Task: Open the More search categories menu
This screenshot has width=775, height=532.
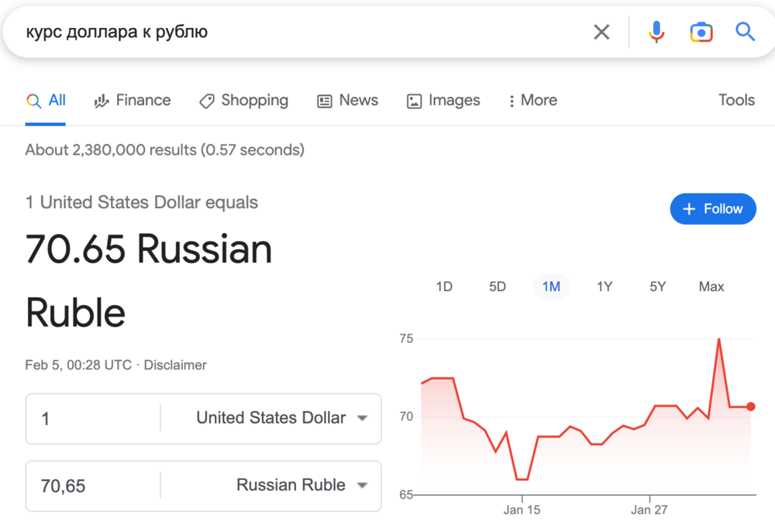Action: click(532, 101)
